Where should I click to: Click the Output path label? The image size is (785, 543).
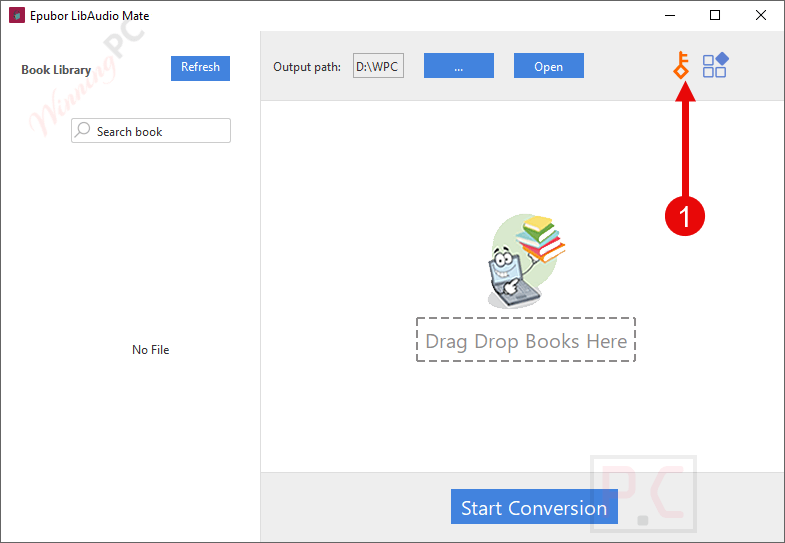pyautogui.click(x=307, y=67)
